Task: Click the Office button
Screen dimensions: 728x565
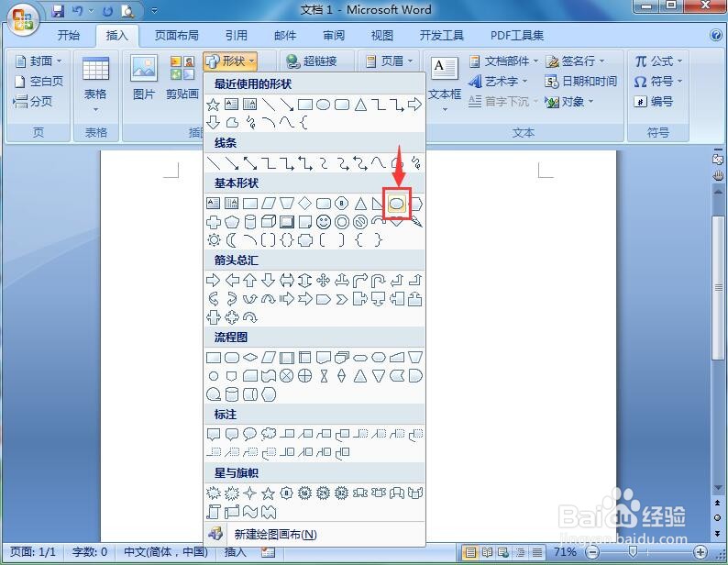Action: click(22, 20)
